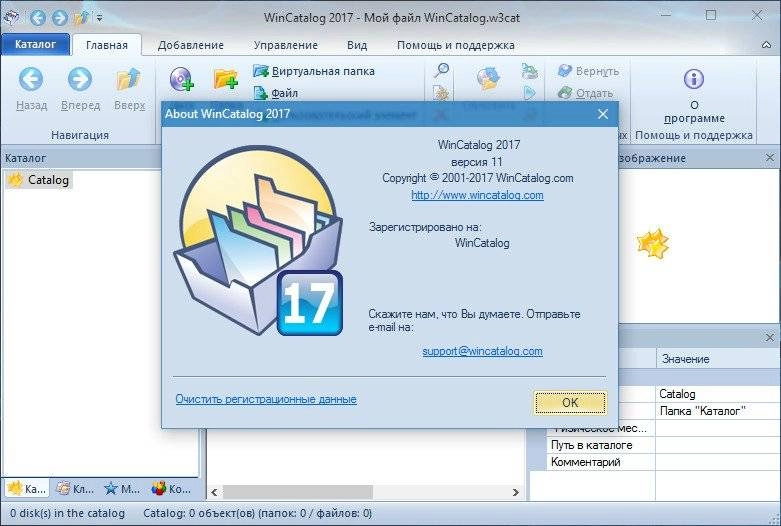Click the Значение column header
The height and width of the screenshot is (526, 781).
718,359
